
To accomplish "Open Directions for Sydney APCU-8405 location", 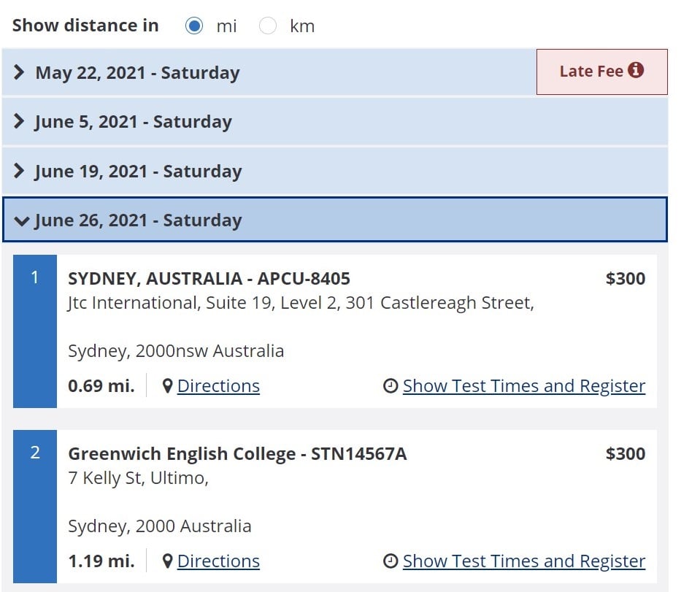I will click(x=218, y=385).
